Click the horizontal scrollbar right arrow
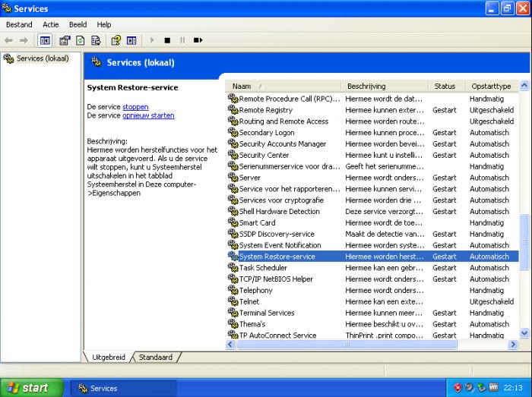The width and height of the screenshot is (532, 397). tap(513, 345)
